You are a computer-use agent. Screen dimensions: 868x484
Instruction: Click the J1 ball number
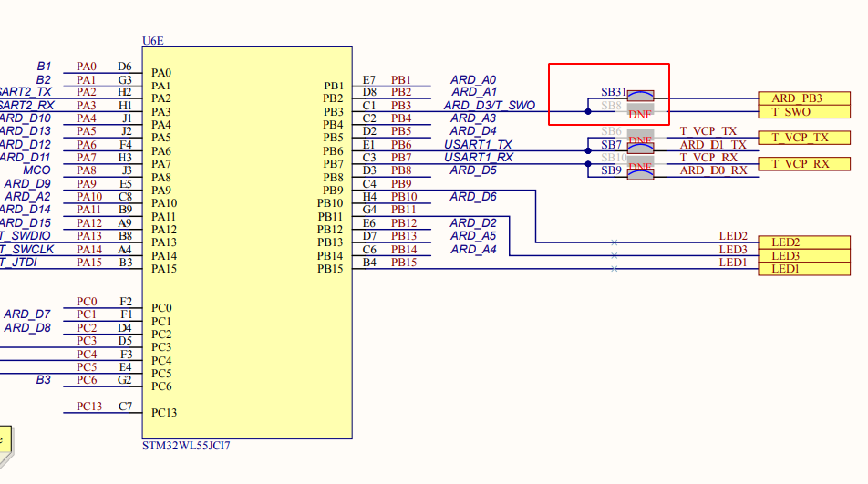(x=127, y=118)
